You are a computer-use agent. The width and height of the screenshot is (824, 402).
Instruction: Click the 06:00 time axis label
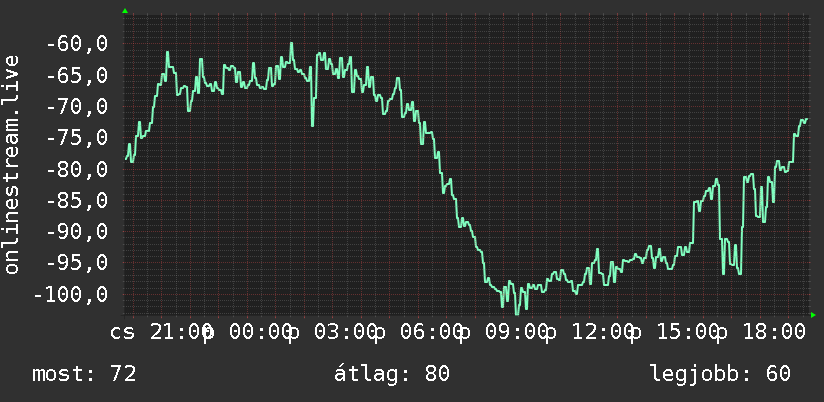coord(432,333)
